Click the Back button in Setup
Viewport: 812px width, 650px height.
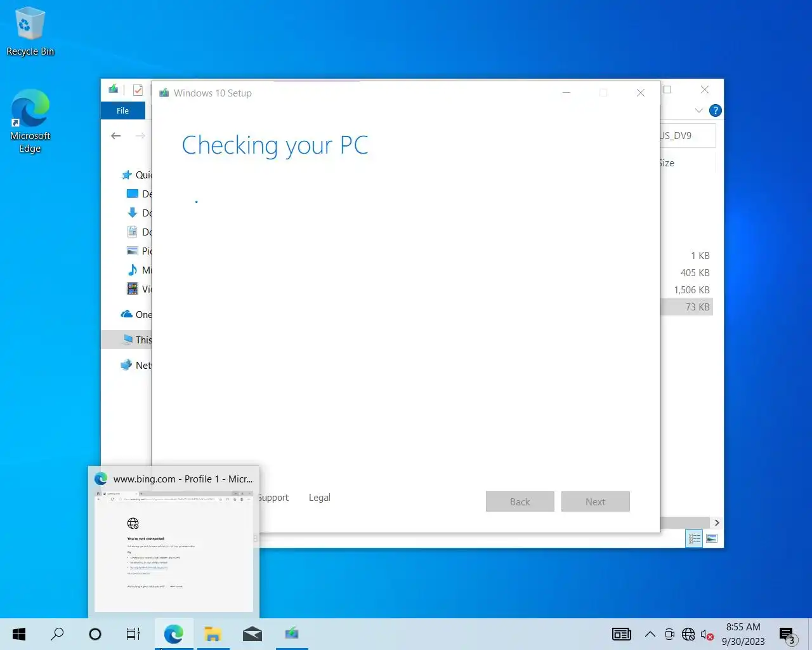(520, 501)
